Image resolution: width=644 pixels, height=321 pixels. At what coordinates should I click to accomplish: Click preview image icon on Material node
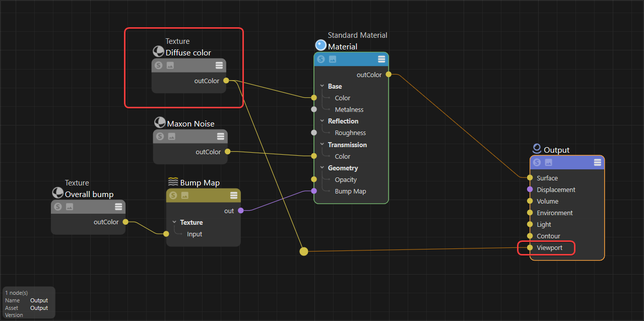(333, 59)
